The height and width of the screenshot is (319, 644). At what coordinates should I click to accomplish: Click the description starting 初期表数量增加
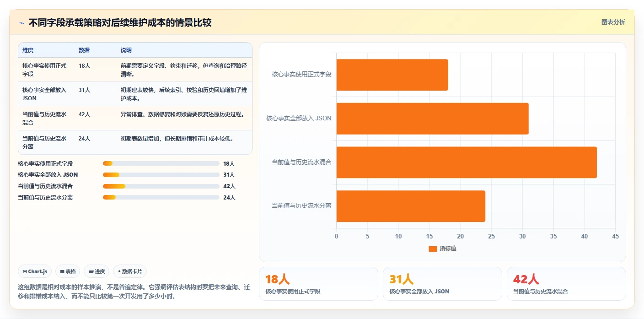177,139
